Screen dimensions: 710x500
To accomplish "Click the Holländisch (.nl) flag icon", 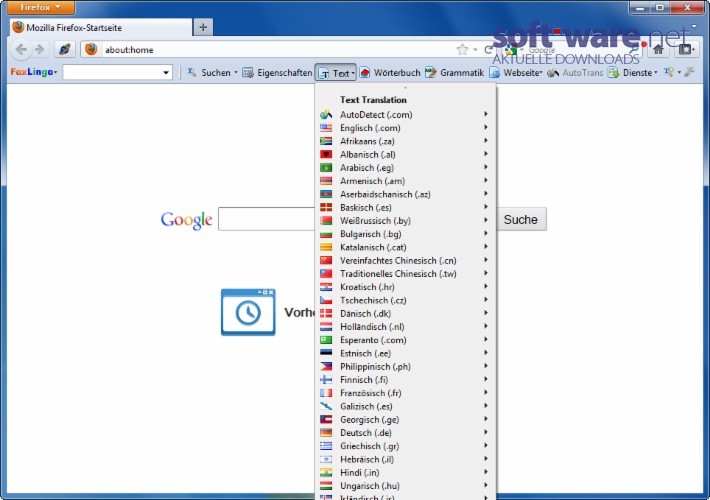I will 326,327.
